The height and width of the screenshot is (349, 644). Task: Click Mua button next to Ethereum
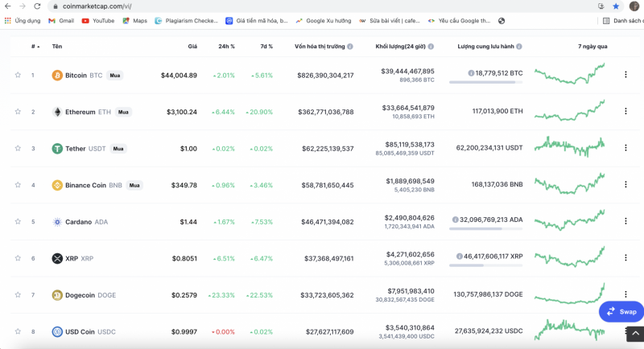pyautogui.click(x=123, y=112)
